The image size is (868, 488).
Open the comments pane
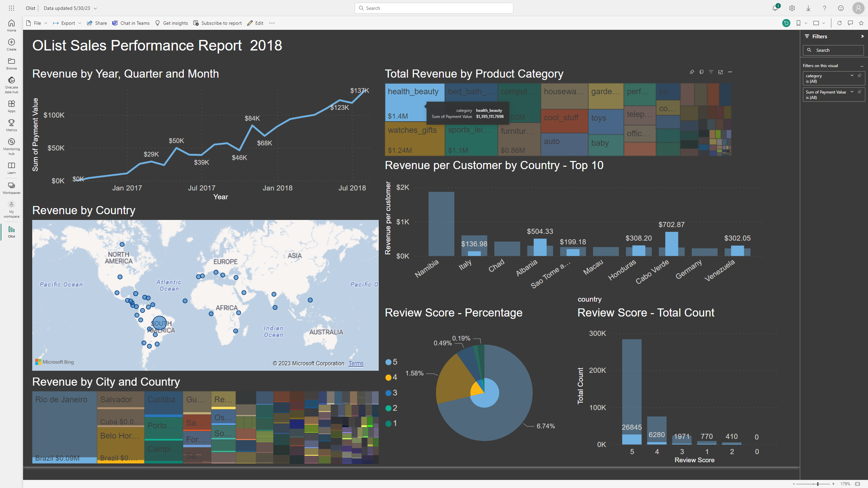[850, 23]
